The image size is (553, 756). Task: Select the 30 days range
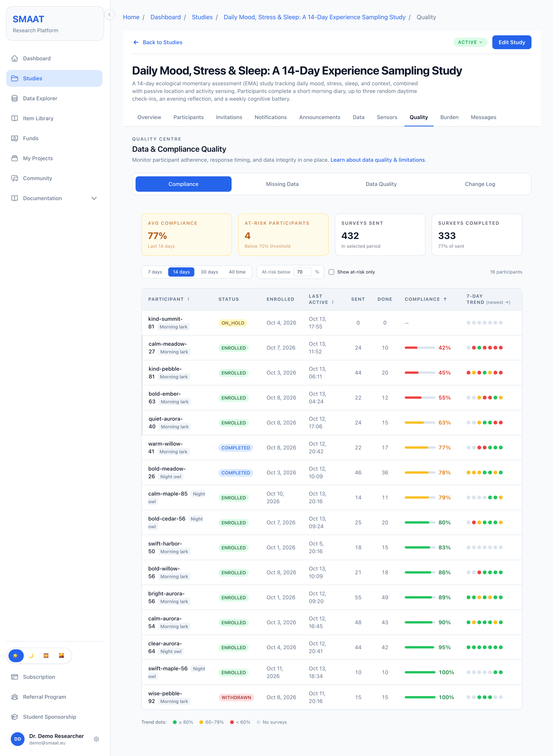tap(209, 272)
